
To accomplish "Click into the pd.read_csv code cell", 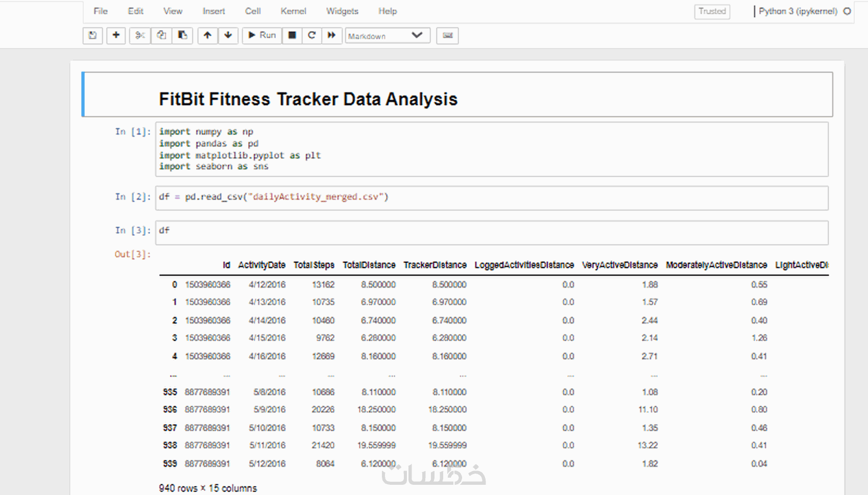I will pos(492,197).
